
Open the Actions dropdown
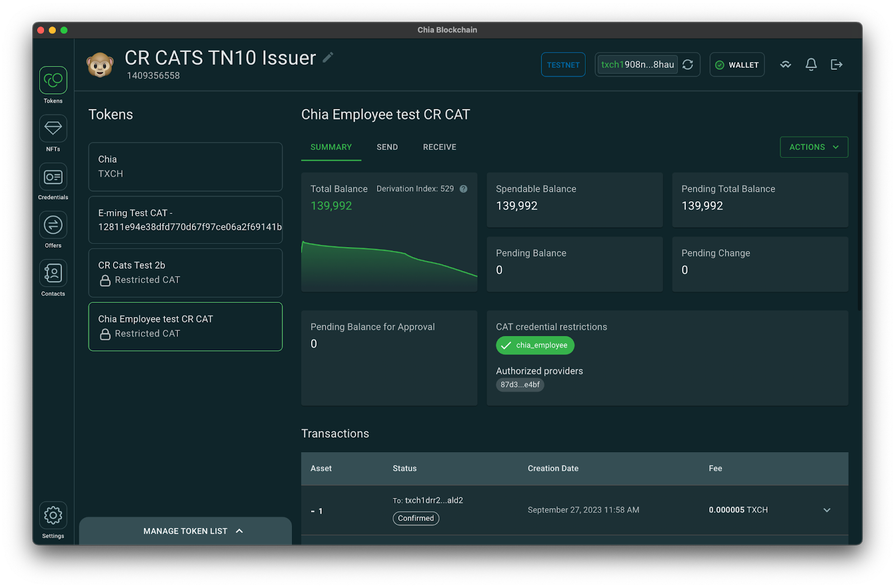coord(814,147)
